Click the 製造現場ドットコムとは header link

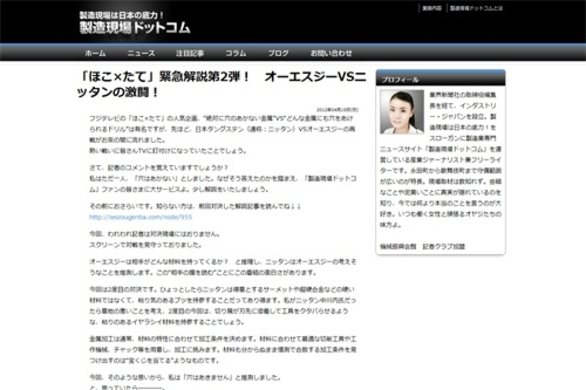click(476, 8)
